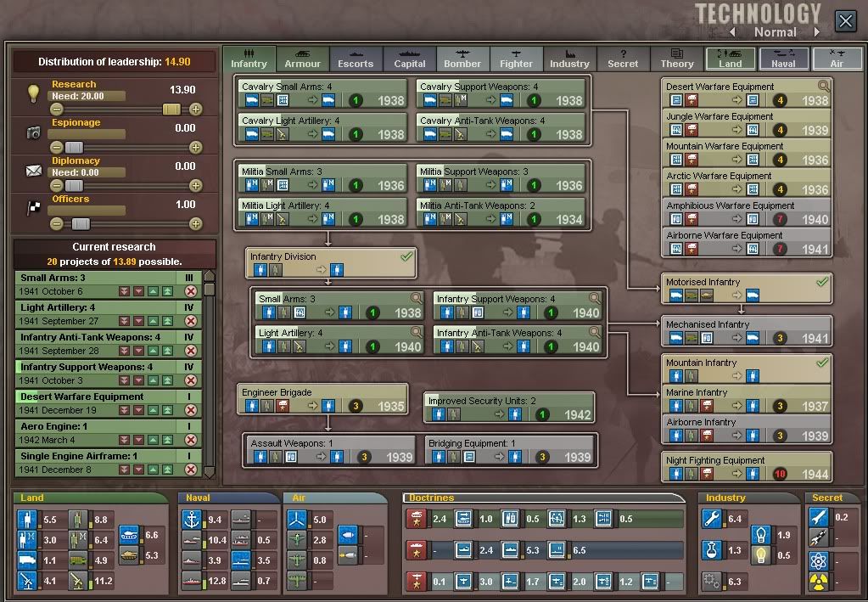This screenshot has width=868, height=602.
Task: Move Small Arms: 3 down one queue position
Action: pyautogui.click(x=138, y=291)
